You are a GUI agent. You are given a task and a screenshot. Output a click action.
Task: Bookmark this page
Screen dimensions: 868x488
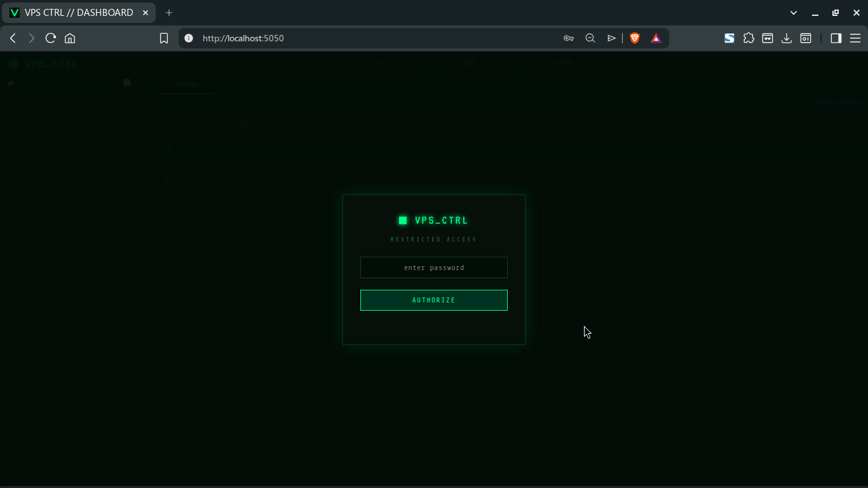tap(163, 38)
